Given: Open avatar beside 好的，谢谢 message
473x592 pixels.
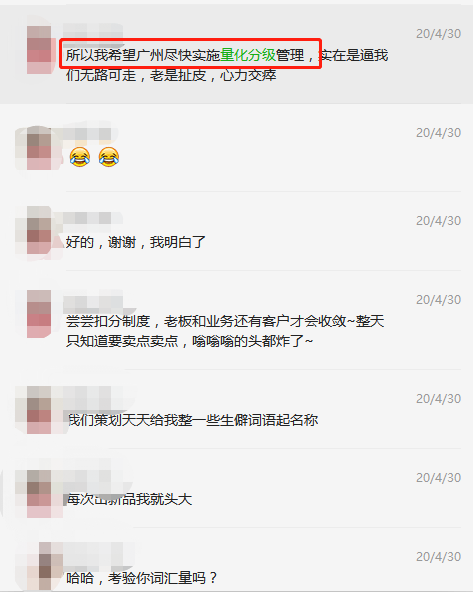Looking at the screenshot, I should coord(39,230).
